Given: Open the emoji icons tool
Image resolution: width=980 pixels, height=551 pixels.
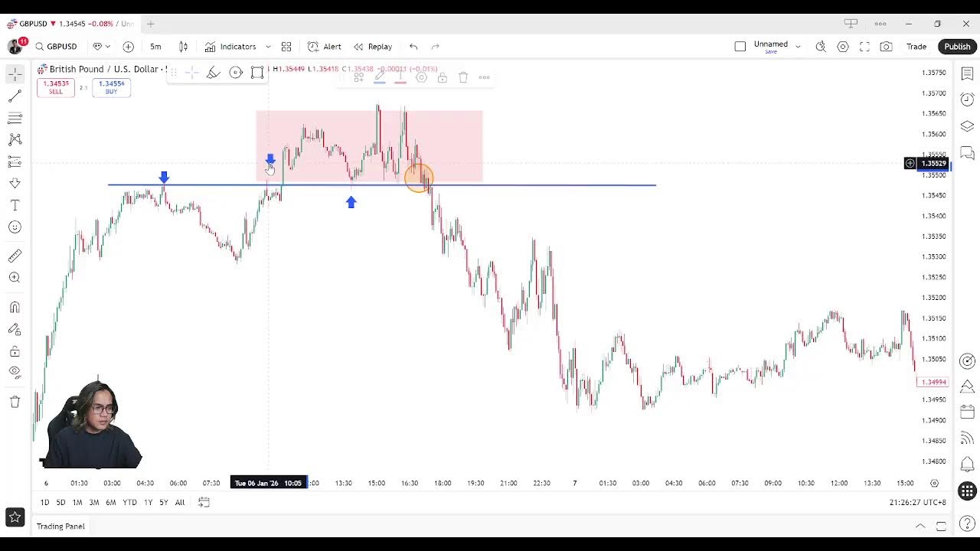Looking at the screenshot, I should (x=15, y=227).
